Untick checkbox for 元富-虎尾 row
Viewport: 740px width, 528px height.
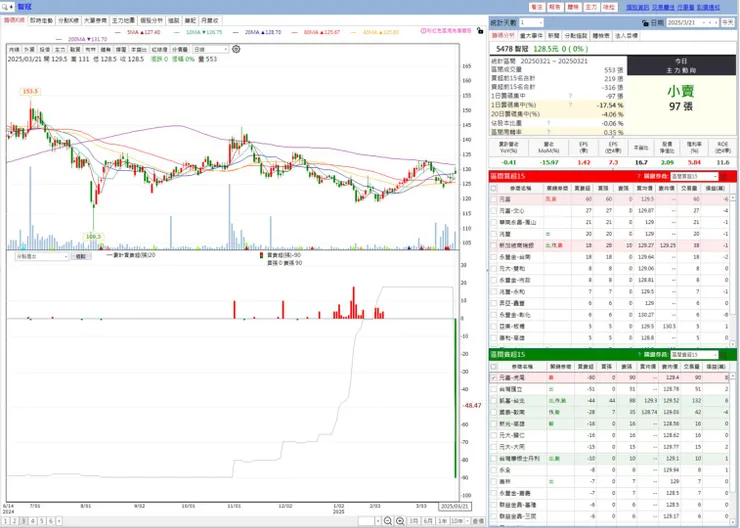click(494, 377)
